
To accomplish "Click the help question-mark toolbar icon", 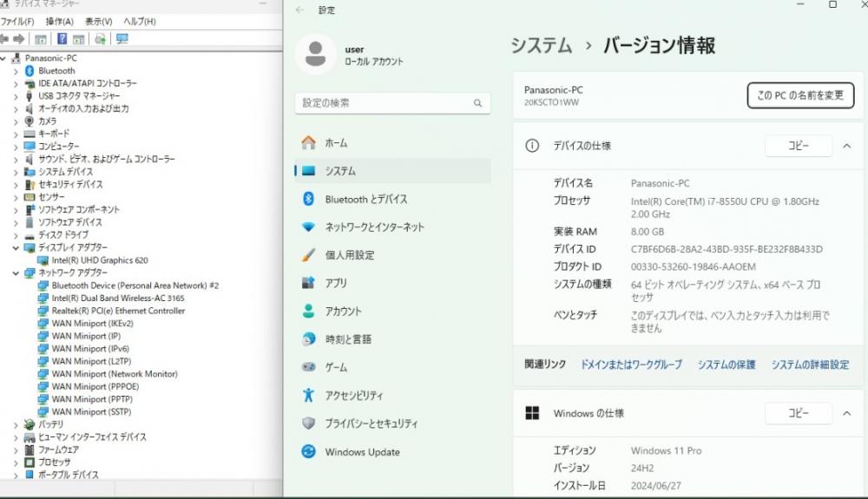I will coord(62,39).
